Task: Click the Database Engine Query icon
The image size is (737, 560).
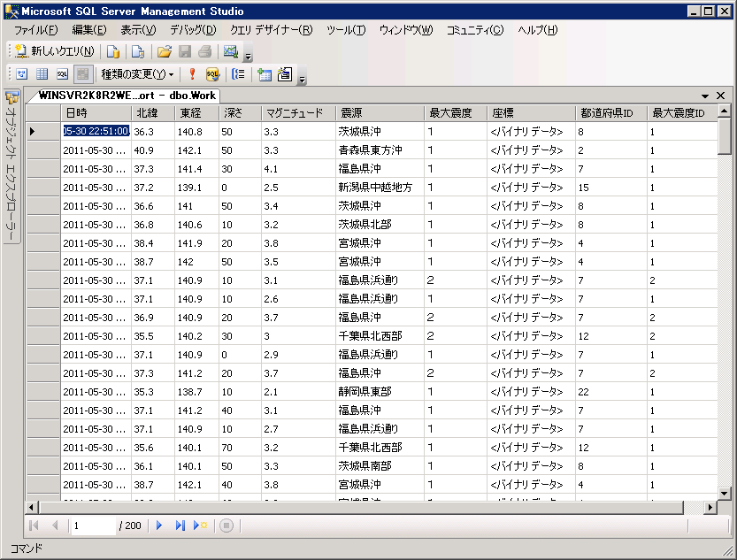Action: click(113, 51)
